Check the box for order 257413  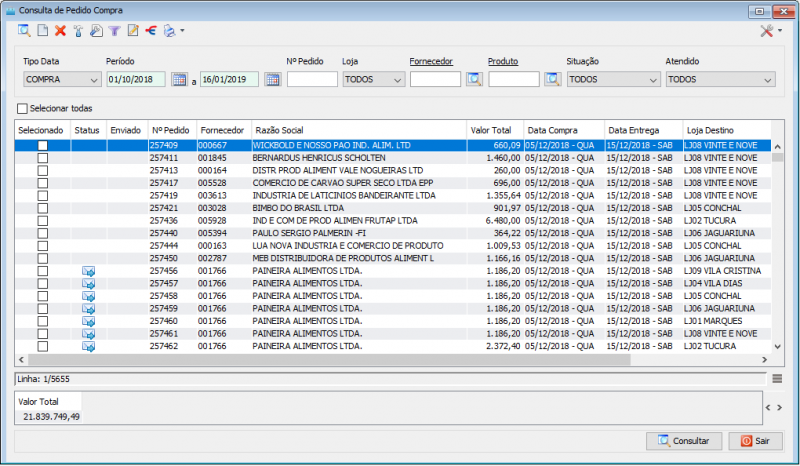(x=43, y=170)
